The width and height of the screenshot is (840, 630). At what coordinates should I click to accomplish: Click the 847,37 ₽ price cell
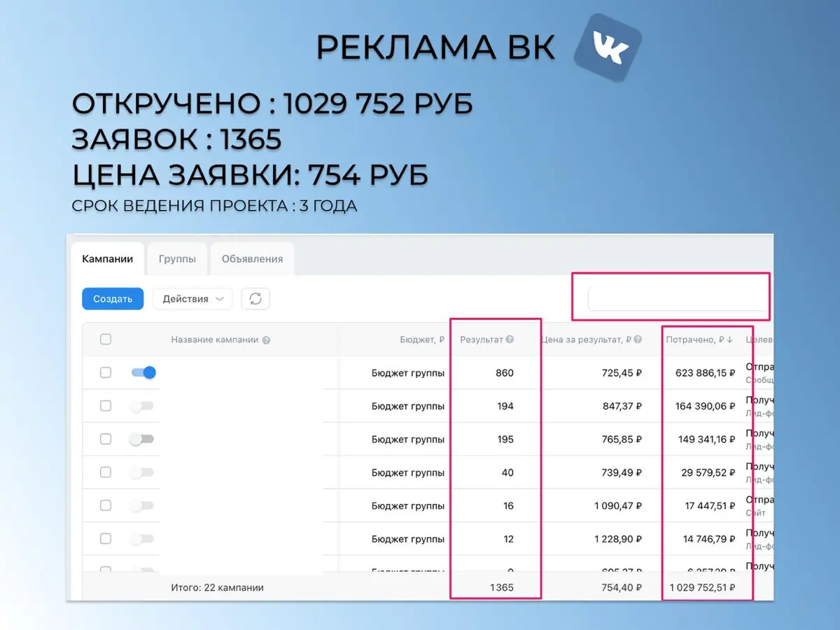coord(622,406)
